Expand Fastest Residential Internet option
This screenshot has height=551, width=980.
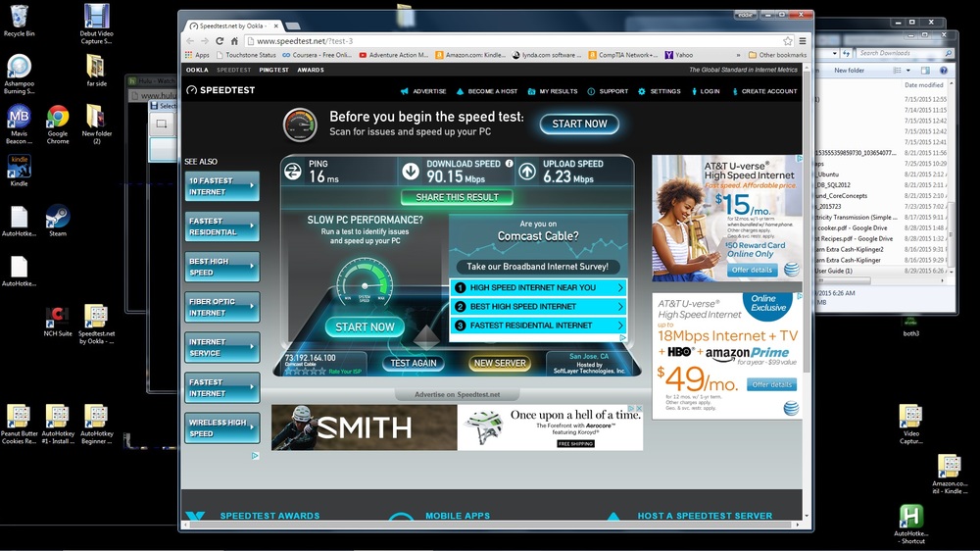(620, 326)
